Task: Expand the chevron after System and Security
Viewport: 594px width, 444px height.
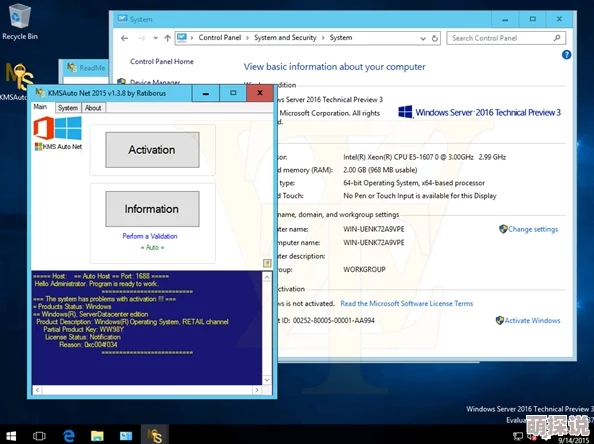Action: coord(323,38)
